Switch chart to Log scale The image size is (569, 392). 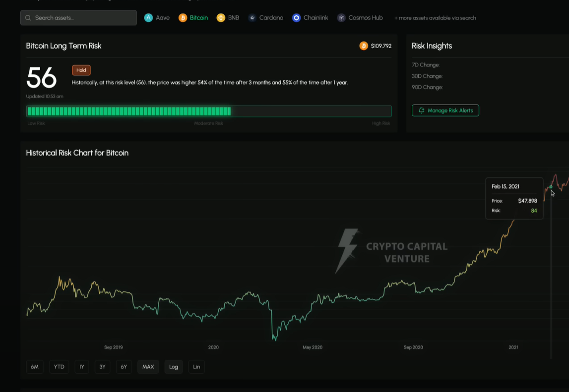(174, 367)
